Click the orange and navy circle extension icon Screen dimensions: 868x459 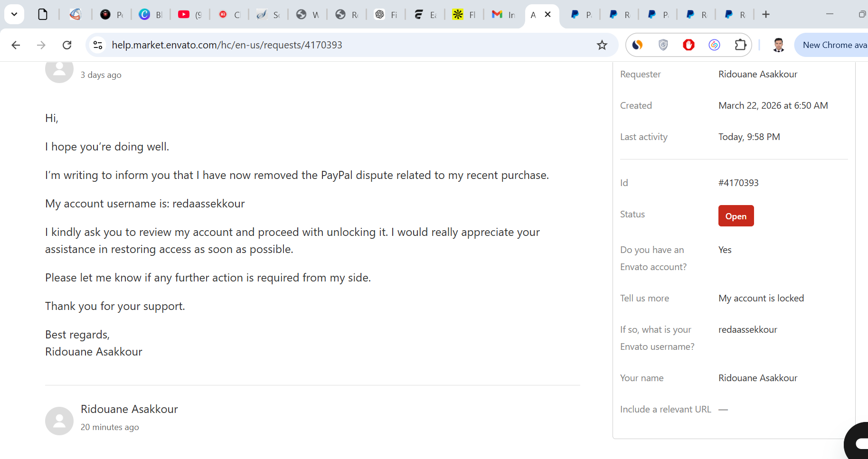tap(637, 45)
